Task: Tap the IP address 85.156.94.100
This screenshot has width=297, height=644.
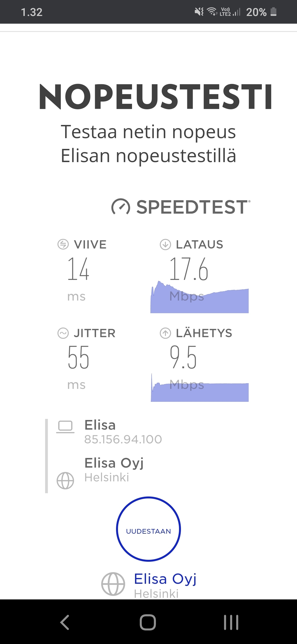Action: (123, 439)
